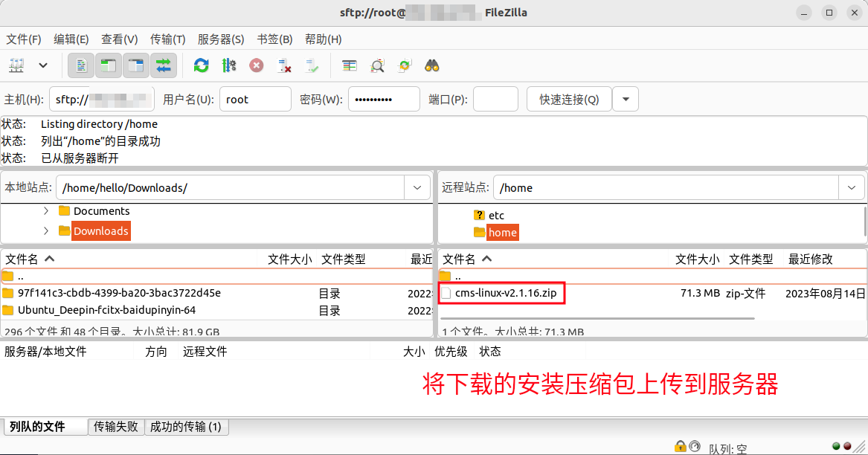This screenshot has width=868, height=455.
Task: Expand the Documents tree node
Action: point(46,211)
